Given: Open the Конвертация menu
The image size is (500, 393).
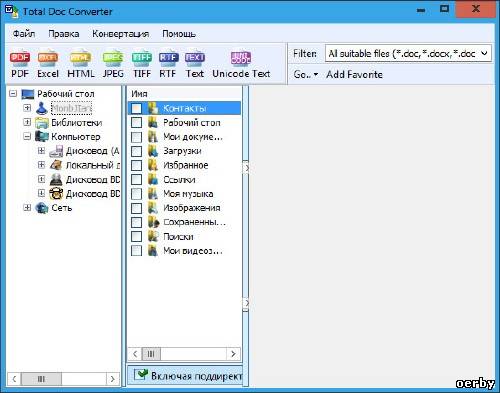Looking at the screenshot, I should [120, 34].
